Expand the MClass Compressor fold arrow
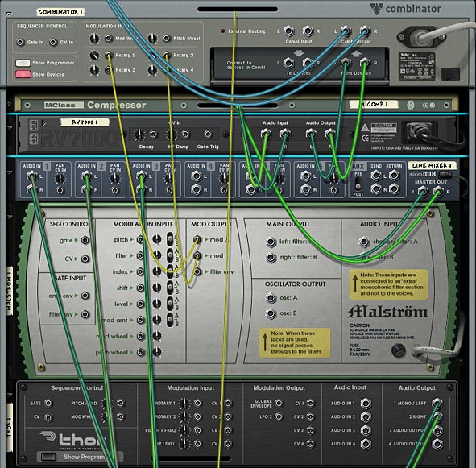 click(9, 105)
